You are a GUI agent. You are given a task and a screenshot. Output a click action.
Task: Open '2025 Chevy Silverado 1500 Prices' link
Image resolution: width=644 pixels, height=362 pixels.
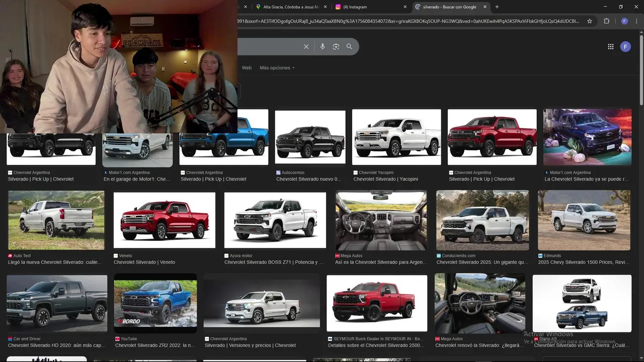point(584,262)
